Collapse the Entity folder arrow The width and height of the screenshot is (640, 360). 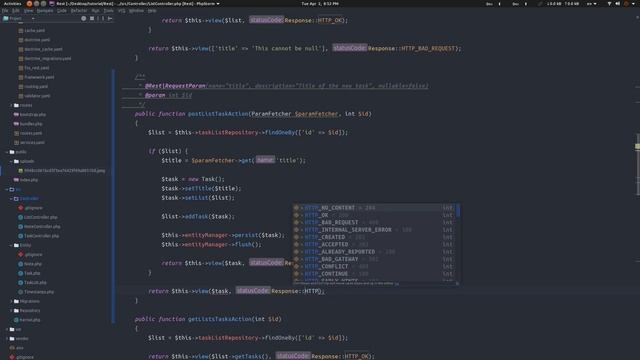coord(11,245)
